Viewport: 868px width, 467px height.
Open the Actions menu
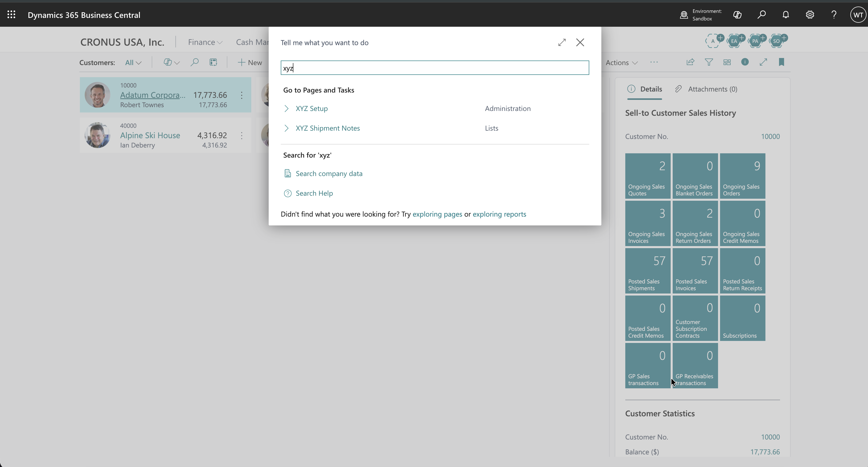pos(622,63)
